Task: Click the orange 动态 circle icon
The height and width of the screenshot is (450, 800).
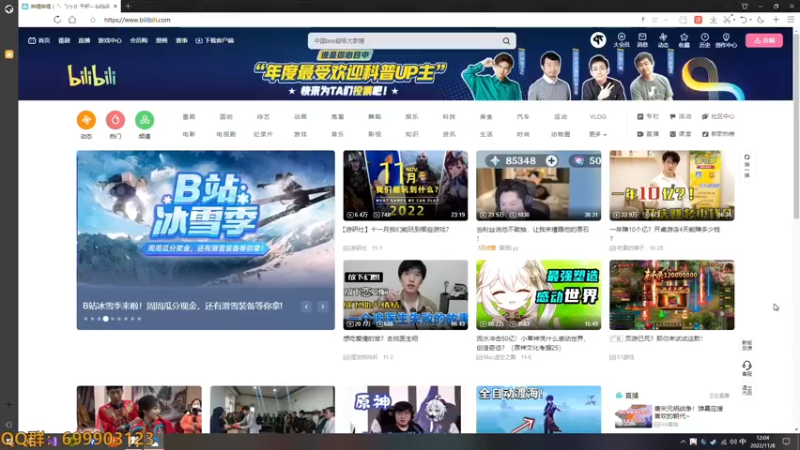Action: click(x=86, y=120)
